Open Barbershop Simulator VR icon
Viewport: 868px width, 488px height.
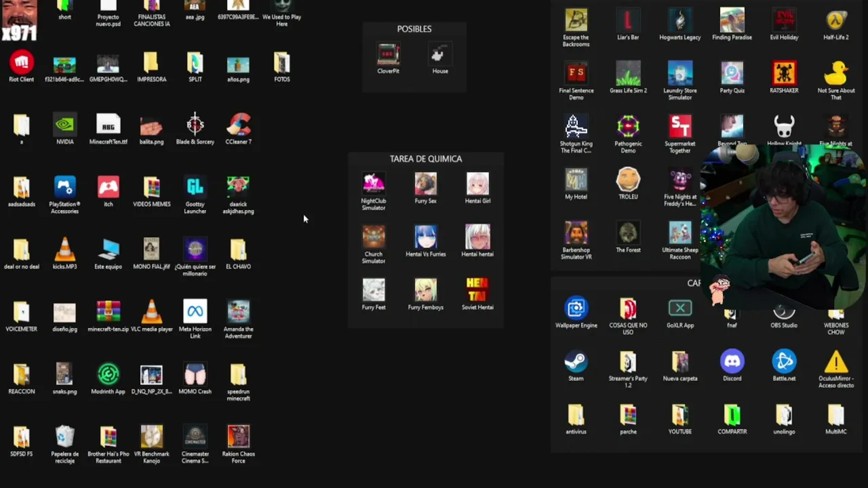pos(576,233)
